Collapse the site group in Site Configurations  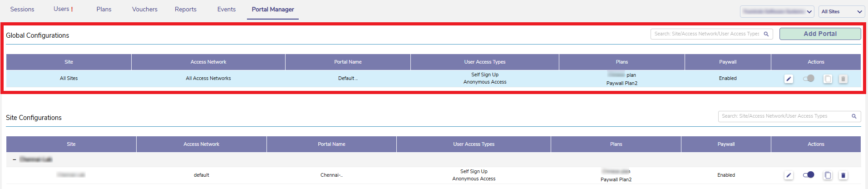click(15, 159)
